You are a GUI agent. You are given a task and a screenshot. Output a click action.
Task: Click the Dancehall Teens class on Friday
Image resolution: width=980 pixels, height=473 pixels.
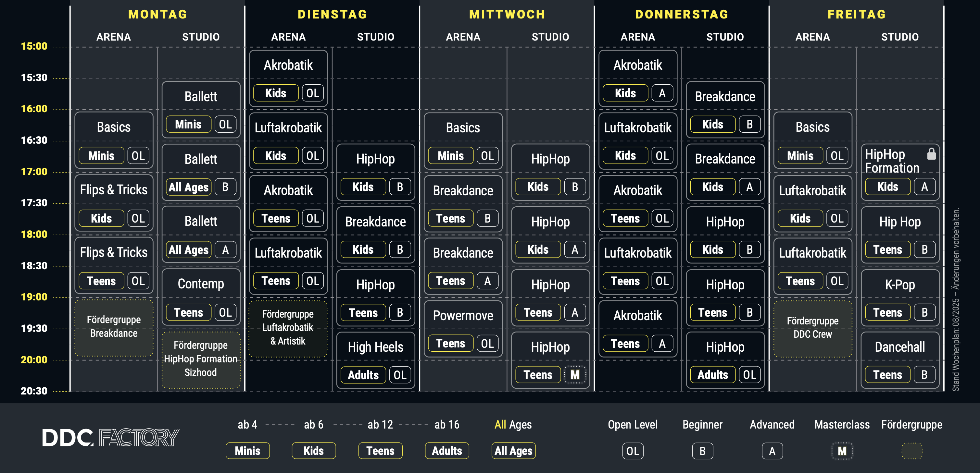point(900,360)
